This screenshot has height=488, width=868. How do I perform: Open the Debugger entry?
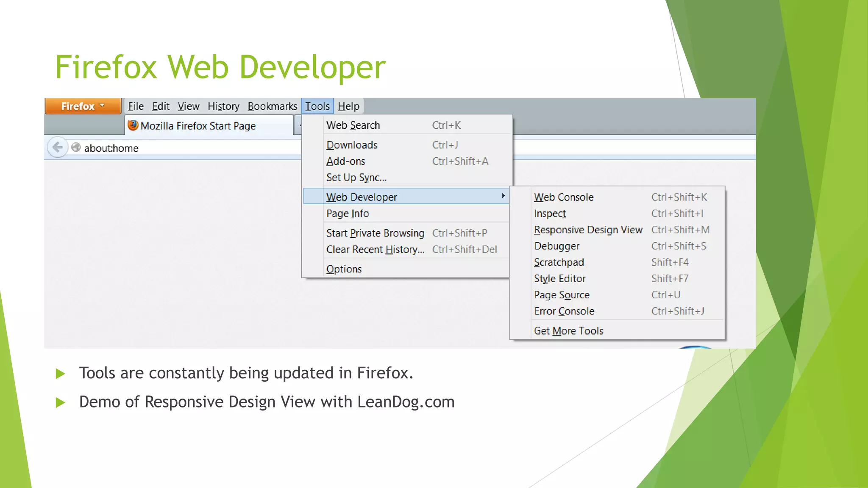pos(617,246)
